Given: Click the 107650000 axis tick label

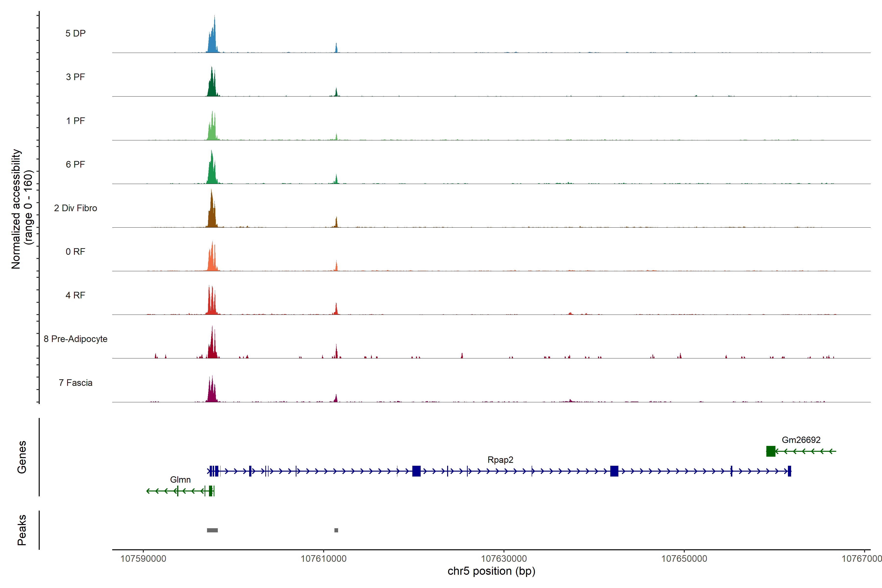Looking at the screenshot, I should pyautogui.click(x=684, y=558).
